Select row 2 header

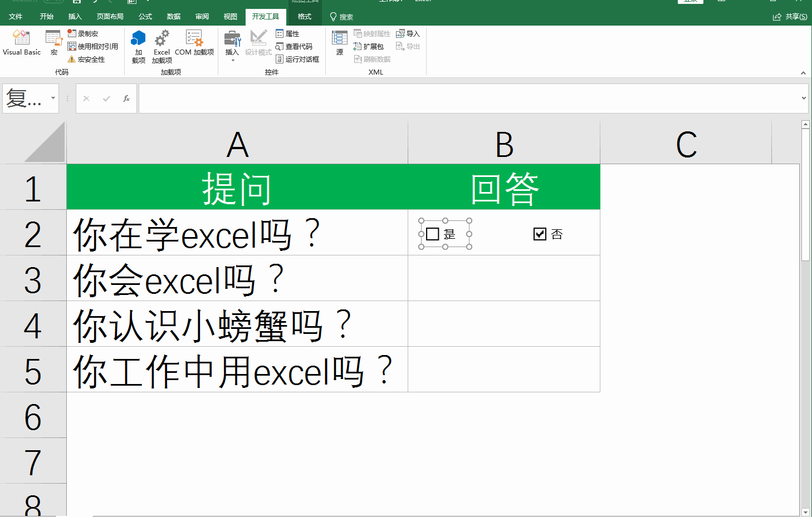(33, 233)
